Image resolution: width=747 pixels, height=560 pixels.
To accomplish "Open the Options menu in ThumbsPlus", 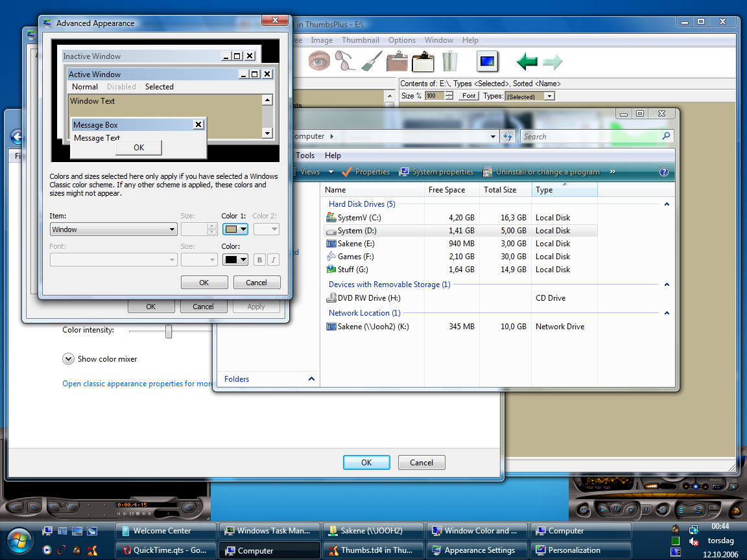I will pyautogui.click(x=401, y=40).
